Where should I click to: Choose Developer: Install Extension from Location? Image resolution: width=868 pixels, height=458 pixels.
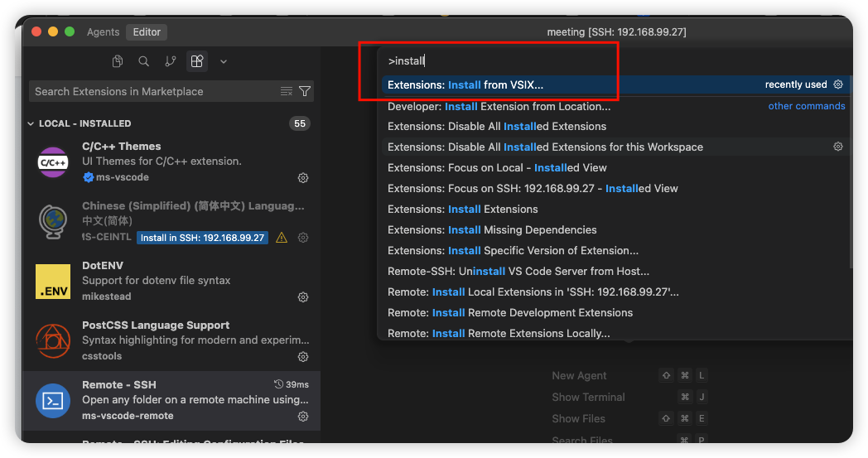coord(499,106)
